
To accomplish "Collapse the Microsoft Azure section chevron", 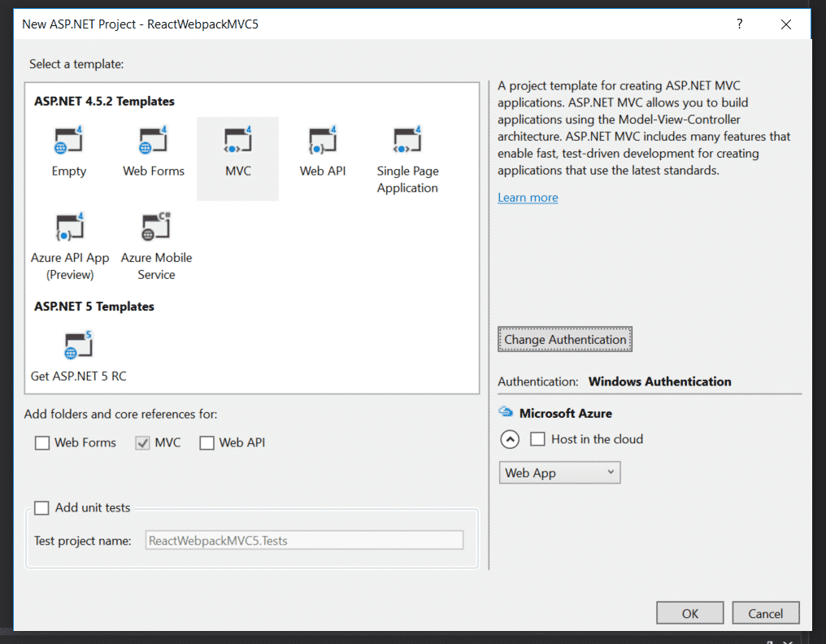I will click(510, 439).
